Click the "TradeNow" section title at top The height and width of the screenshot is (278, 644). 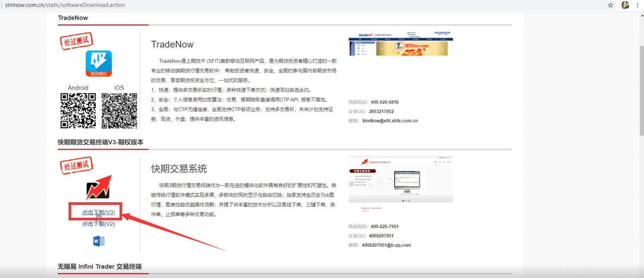click(x=73, y=18)
